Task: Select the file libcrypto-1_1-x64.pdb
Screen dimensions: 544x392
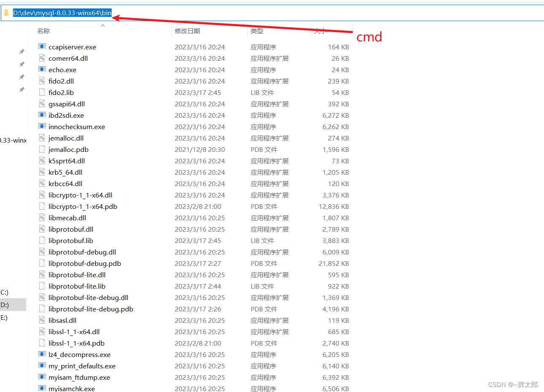Action: pyautogui.click(x=83, y=206)
